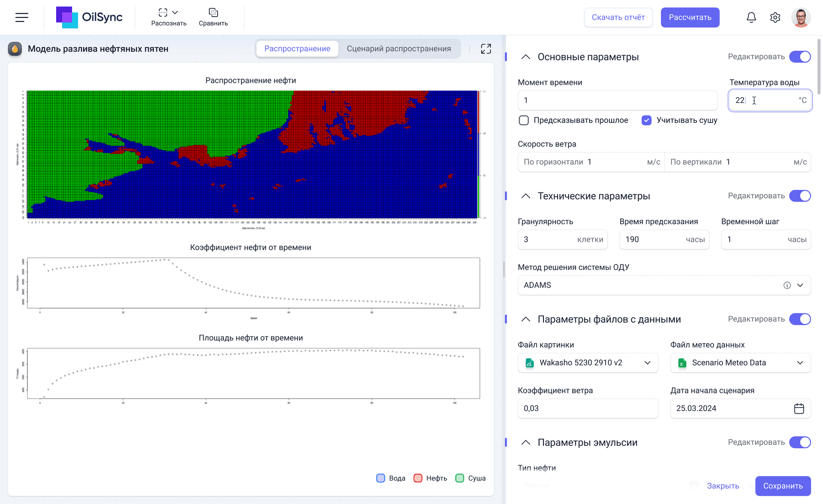This screenshot has height=504, width=823.
Task: Collapse the Основные параметры section
Action: coord(526,57)
